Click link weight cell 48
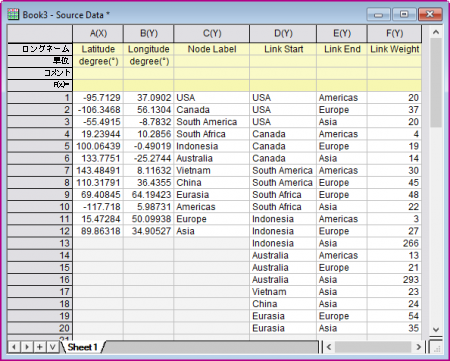Viewport: 450px width, 361px height. [394, 194]
